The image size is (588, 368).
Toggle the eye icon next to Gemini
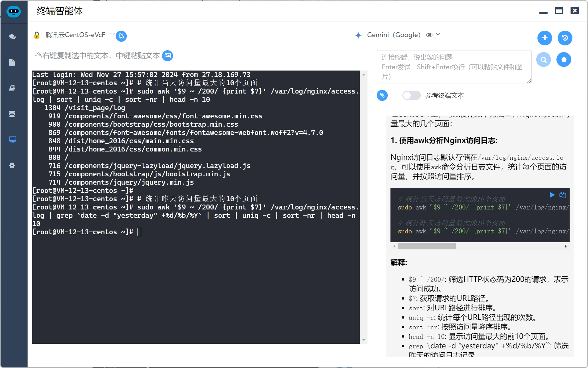coord(429,35)
